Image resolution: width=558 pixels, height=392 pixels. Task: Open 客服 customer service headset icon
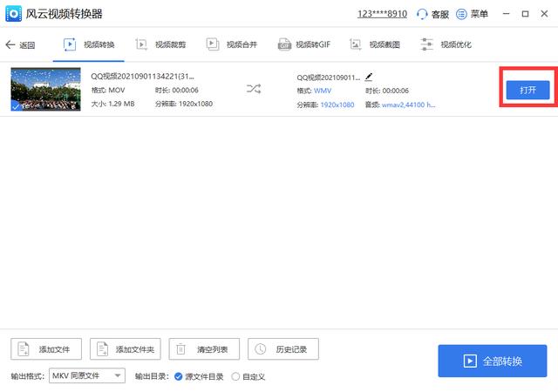pyautogui.click(x=422, y=14)
